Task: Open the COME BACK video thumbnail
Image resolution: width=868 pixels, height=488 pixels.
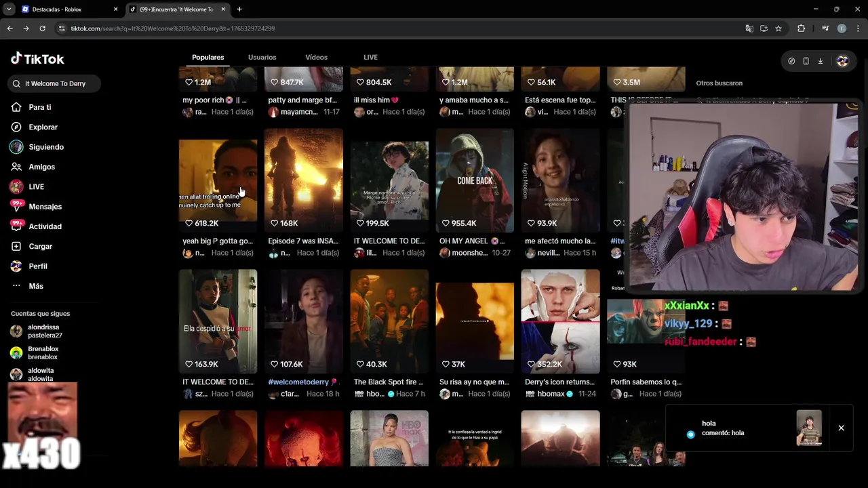Action: point(475,180)
